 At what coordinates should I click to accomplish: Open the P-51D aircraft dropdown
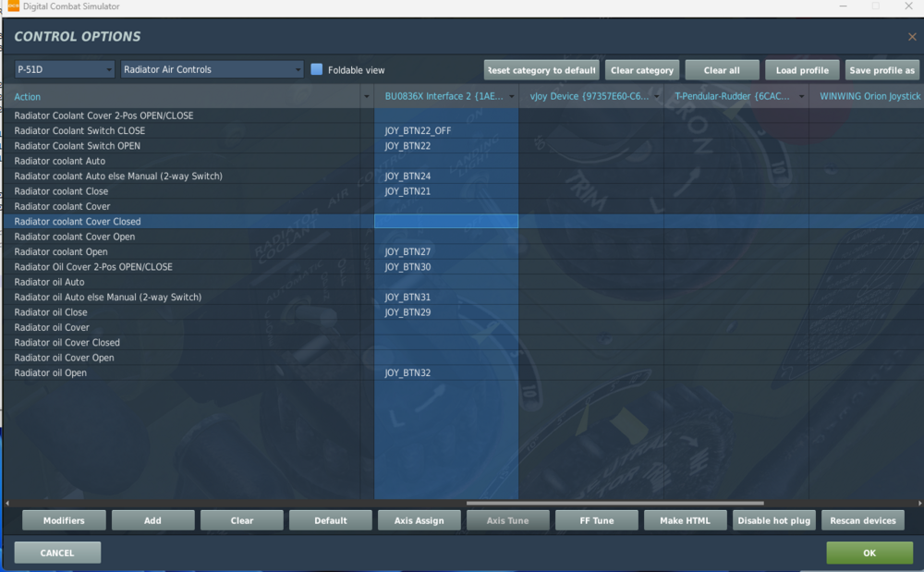tap(65, 69)
